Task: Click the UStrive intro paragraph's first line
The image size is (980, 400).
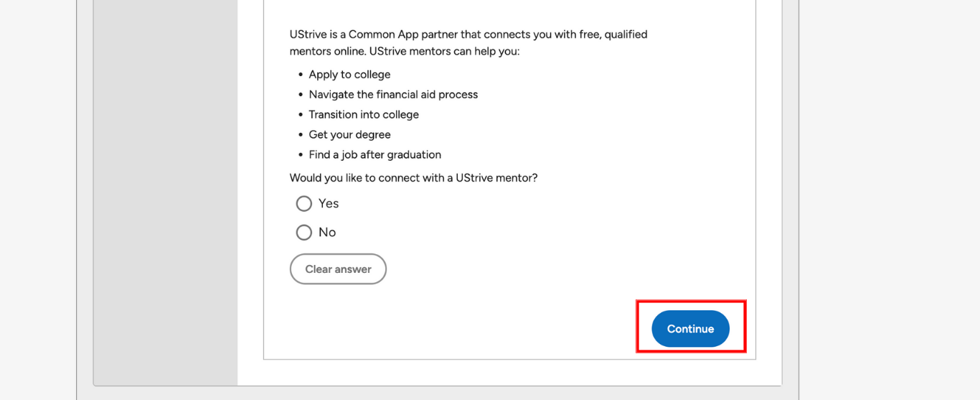Action: (468, 34)
